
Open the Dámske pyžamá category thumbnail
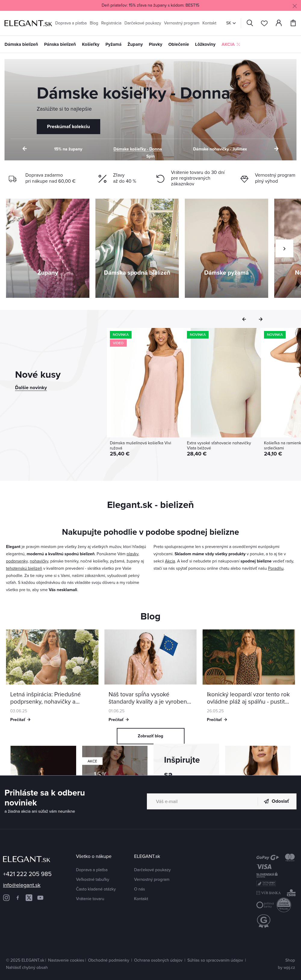227,248
